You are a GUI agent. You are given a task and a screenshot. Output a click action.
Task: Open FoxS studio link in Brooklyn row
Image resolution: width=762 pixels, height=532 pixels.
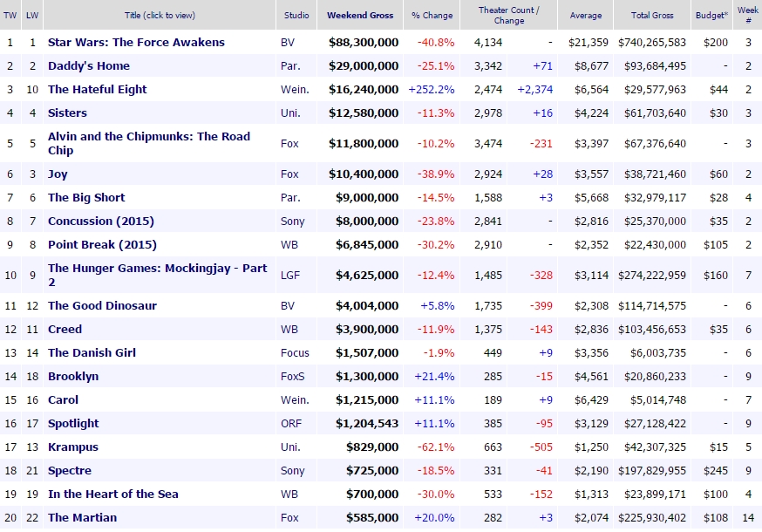293,377
